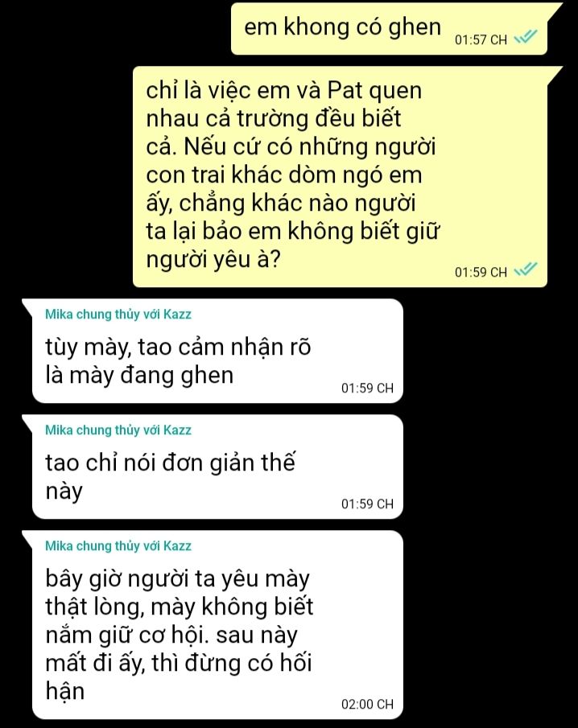The width and height of the screenshot is (578, 728).
Task: Click timestamp on 'là mày đang ghen' message
Action: (367, 389)
